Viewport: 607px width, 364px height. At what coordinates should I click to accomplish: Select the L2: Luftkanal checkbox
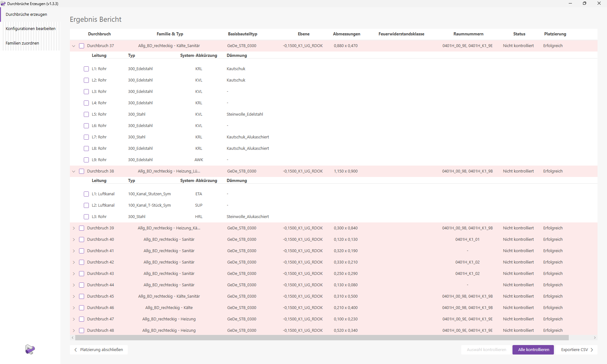(86, 205)
